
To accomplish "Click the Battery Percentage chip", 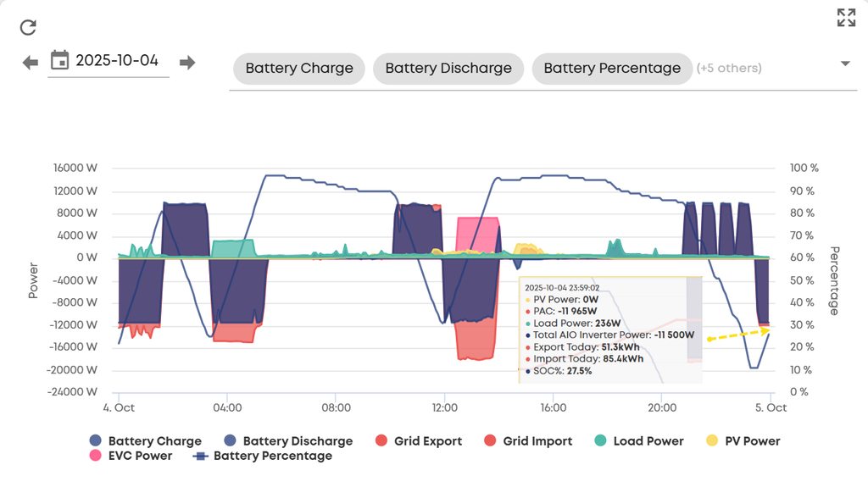I will [611, 69].
